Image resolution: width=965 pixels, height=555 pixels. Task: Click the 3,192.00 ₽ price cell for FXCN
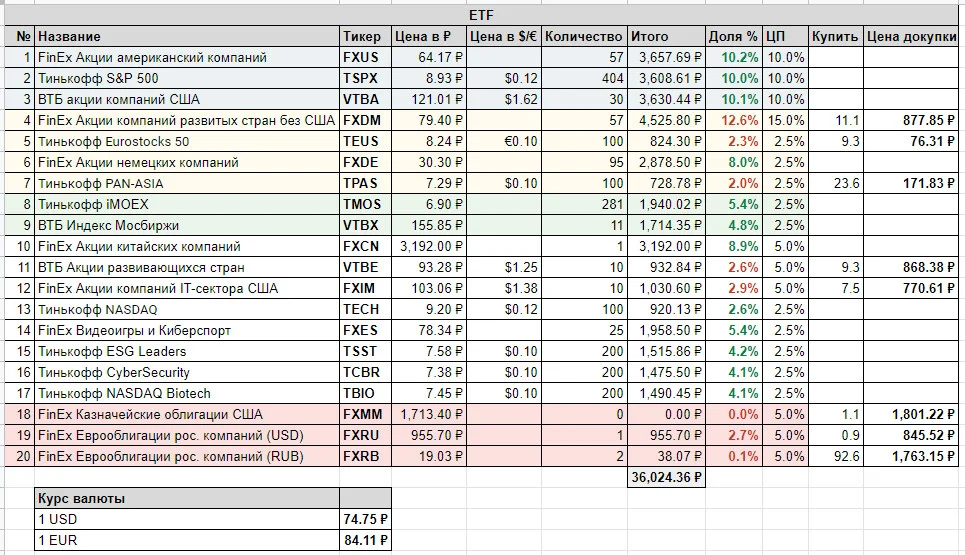click(429, 246)
